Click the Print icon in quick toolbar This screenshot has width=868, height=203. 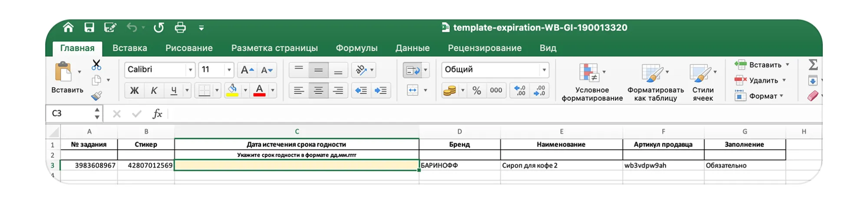tap(180, 28)
